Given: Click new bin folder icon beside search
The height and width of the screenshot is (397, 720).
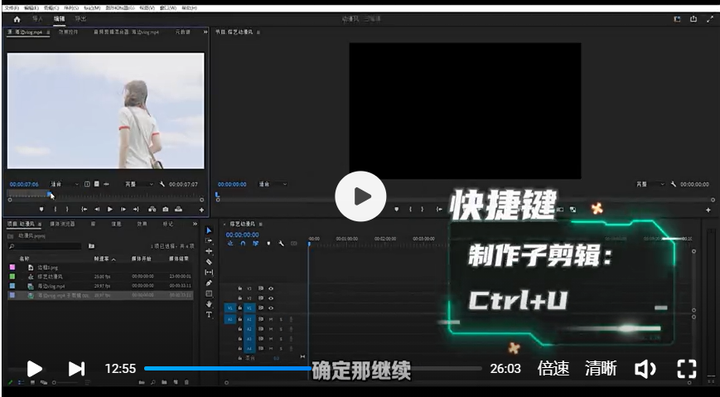Looking at the screenshot, I should coord(91,246).
